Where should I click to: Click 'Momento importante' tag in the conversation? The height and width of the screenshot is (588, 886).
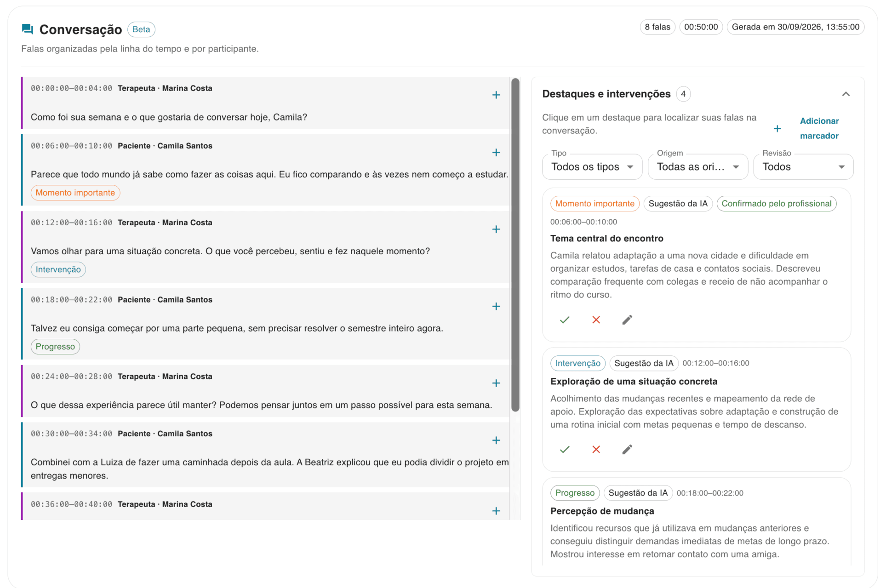click(75, 193)
